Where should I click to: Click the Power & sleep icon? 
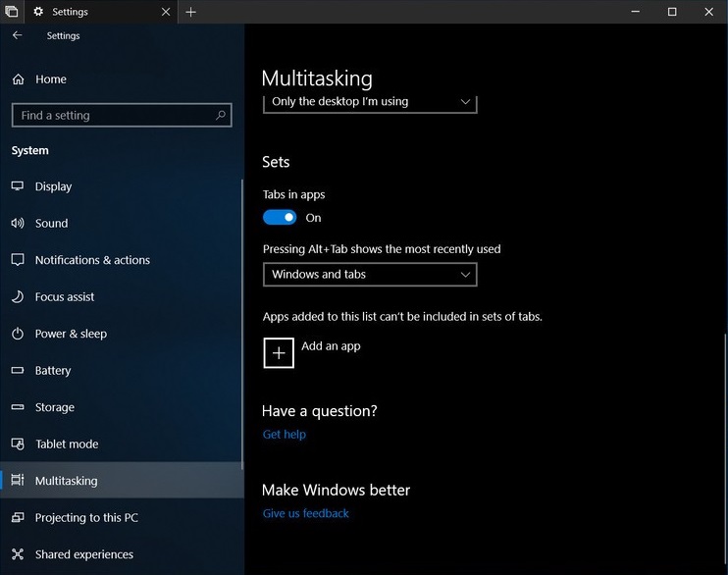point(18,334)
